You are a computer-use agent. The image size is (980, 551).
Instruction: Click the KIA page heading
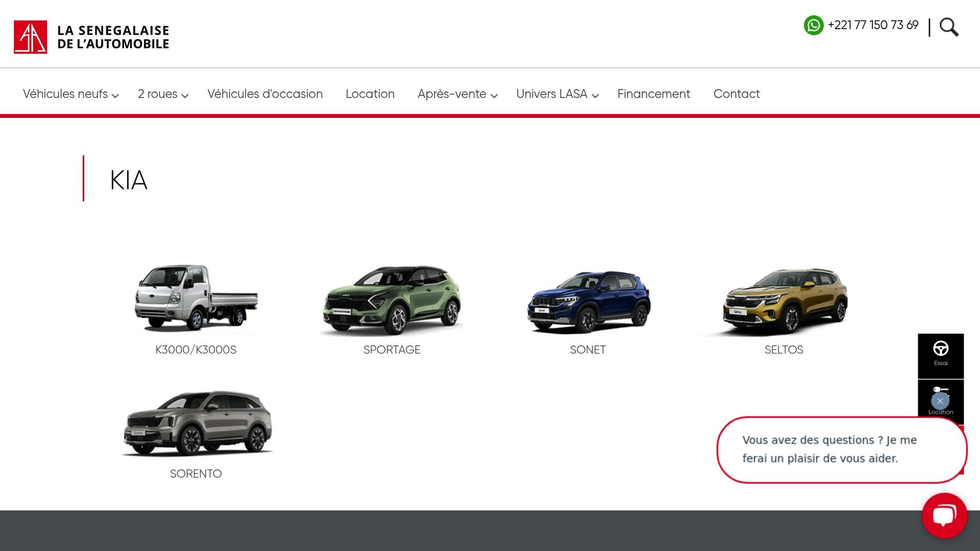tap(129, 180)
